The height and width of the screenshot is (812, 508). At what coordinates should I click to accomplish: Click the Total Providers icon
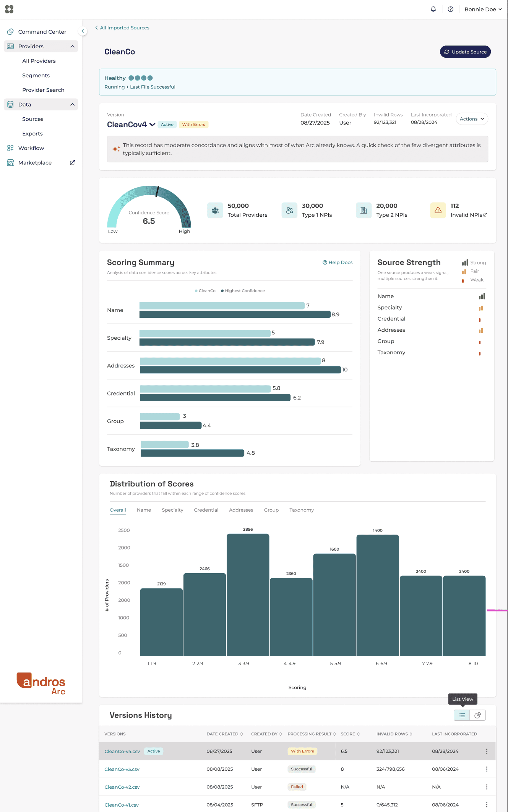(x=215, y=210)
